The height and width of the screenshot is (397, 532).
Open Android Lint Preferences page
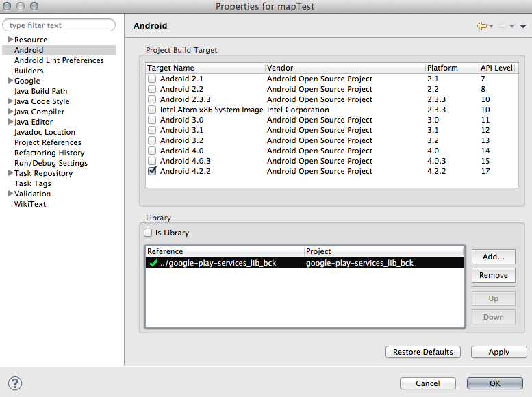59,60
